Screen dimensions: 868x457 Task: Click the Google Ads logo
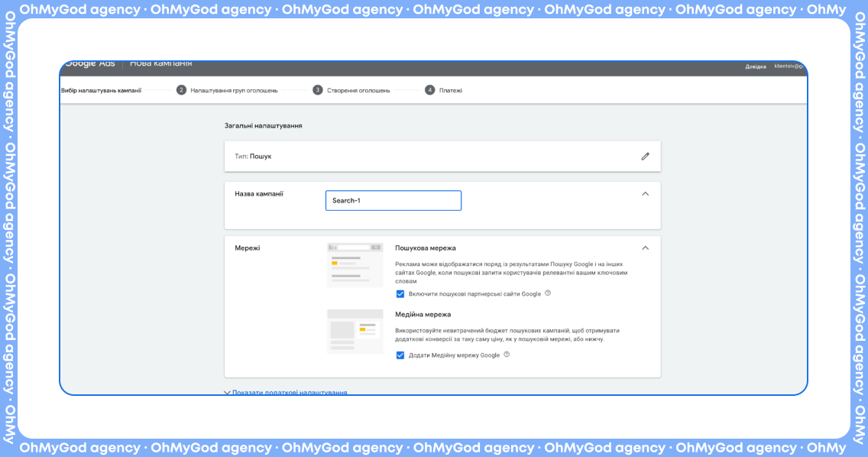point(90,64)
